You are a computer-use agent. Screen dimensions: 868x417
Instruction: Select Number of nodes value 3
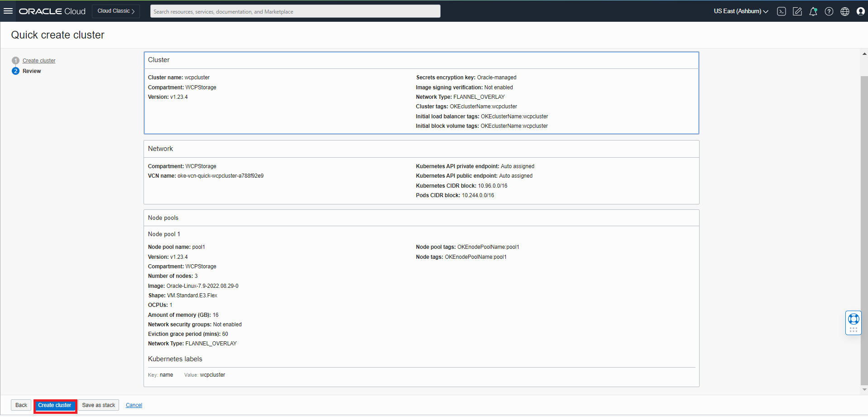point(196,276)
